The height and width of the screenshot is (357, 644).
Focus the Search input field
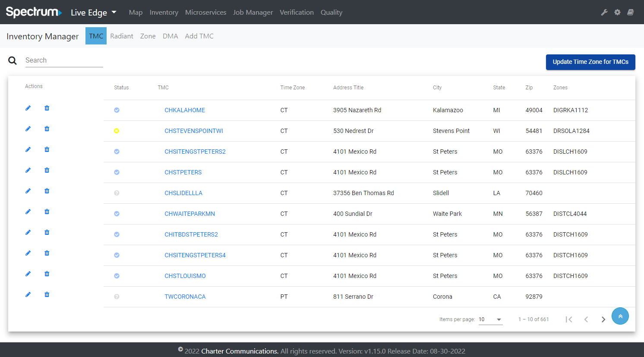click(64, 60)
